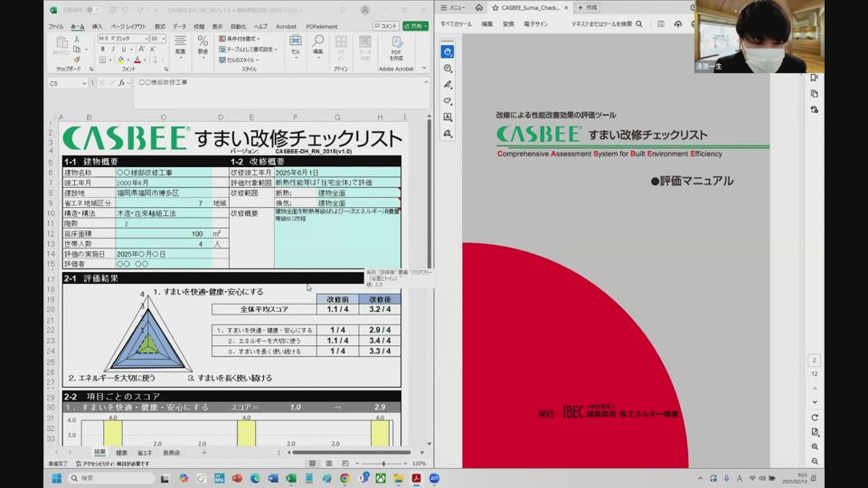Click the Excel zoom slider

(x=385, y=463)
